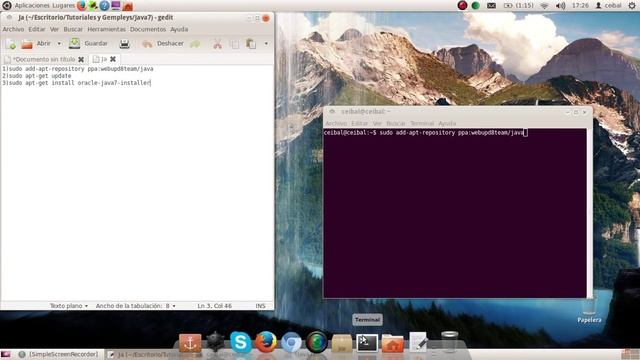
Task: Click the green circle tray icon
Action: click(x=476, y=5)
